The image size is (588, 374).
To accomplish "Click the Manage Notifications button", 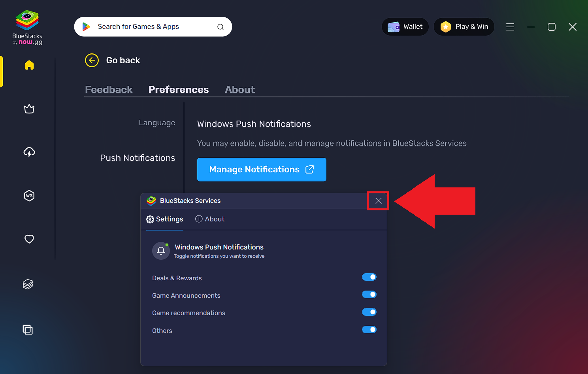I will (261, 169).
